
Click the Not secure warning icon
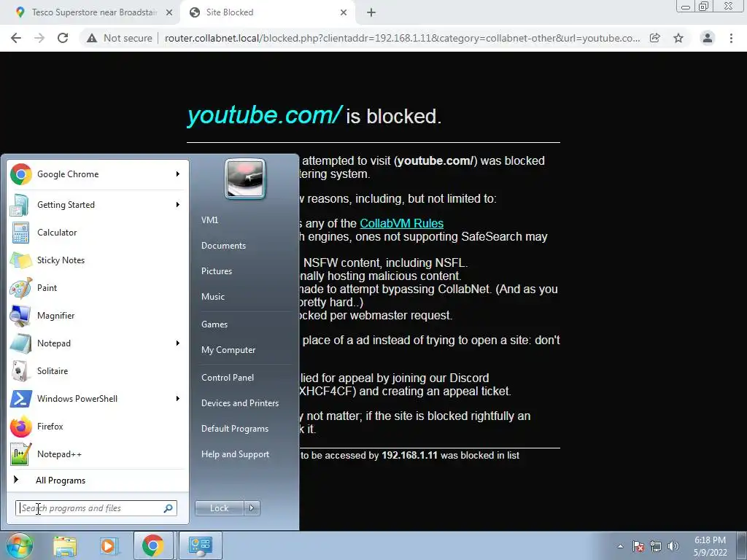[92, 38]
